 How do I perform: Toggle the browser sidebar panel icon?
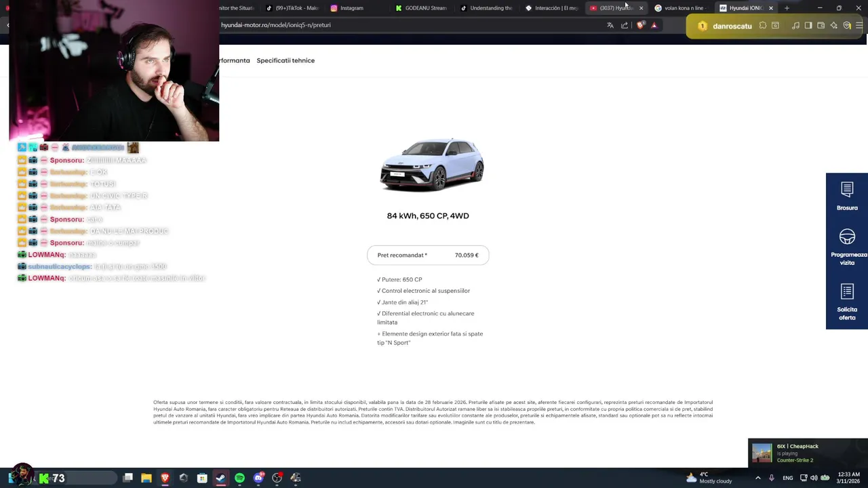coord(808,26)
